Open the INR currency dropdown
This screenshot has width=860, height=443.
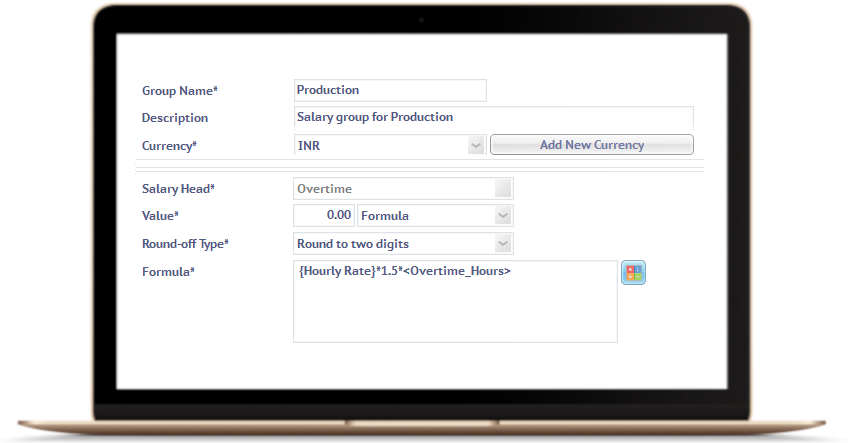(390, 145)
